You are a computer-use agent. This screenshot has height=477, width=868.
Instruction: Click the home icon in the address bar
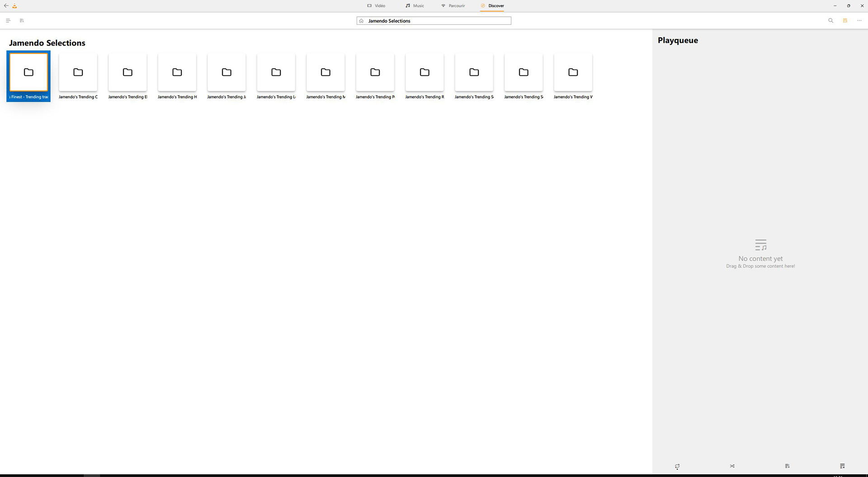point(361,21)
